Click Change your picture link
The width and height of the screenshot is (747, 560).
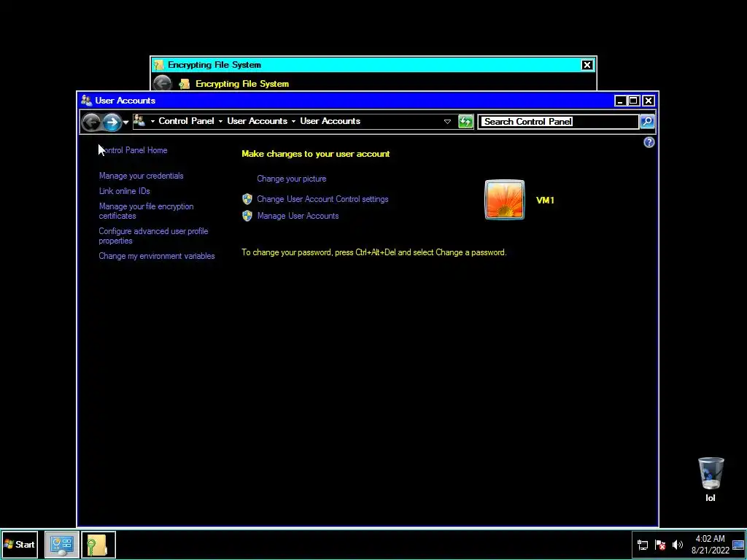pyautogui.click(x=292, y=179)
